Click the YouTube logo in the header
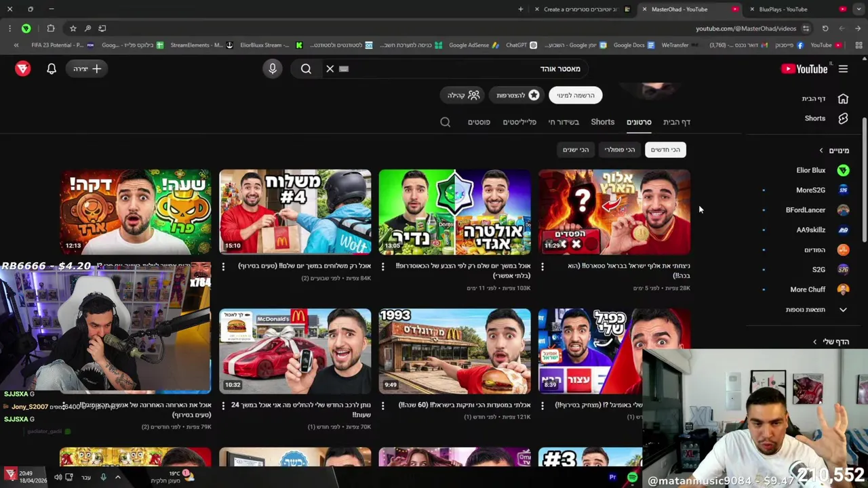This screenshot has height=488, width=868. coord(804,68)
